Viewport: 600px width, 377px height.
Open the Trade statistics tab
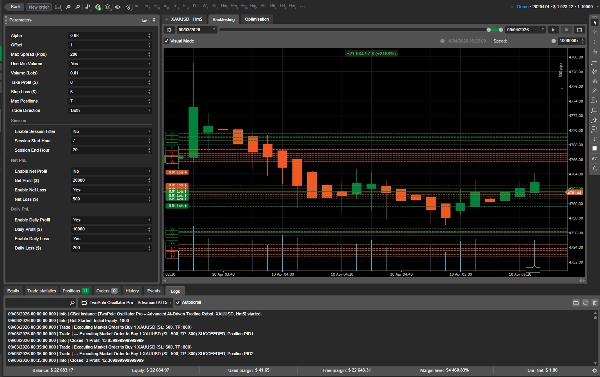click(x=42, y=291)
